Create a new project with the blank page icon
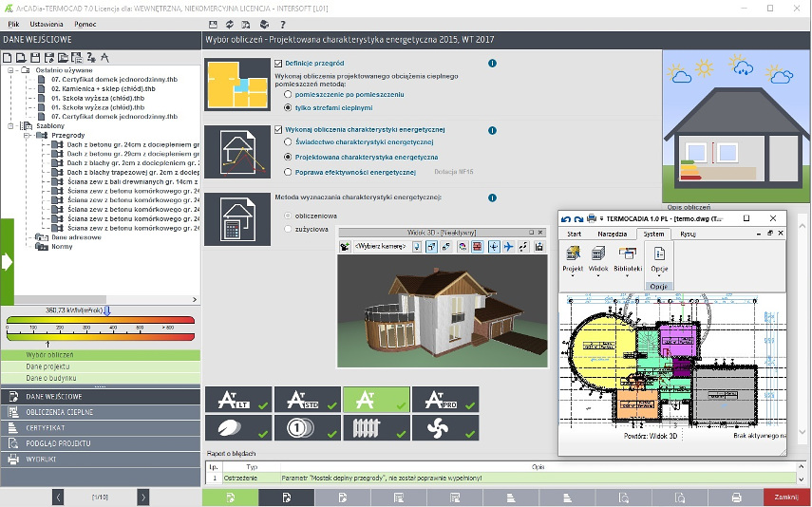Viewport: 812px width, 507px height. [x=8, y=58]
